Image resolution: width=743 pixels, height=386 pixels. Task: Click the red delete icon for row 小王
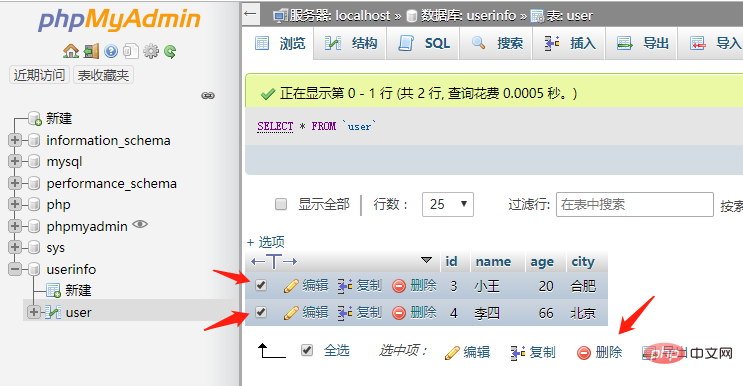(x=399, y=286)
